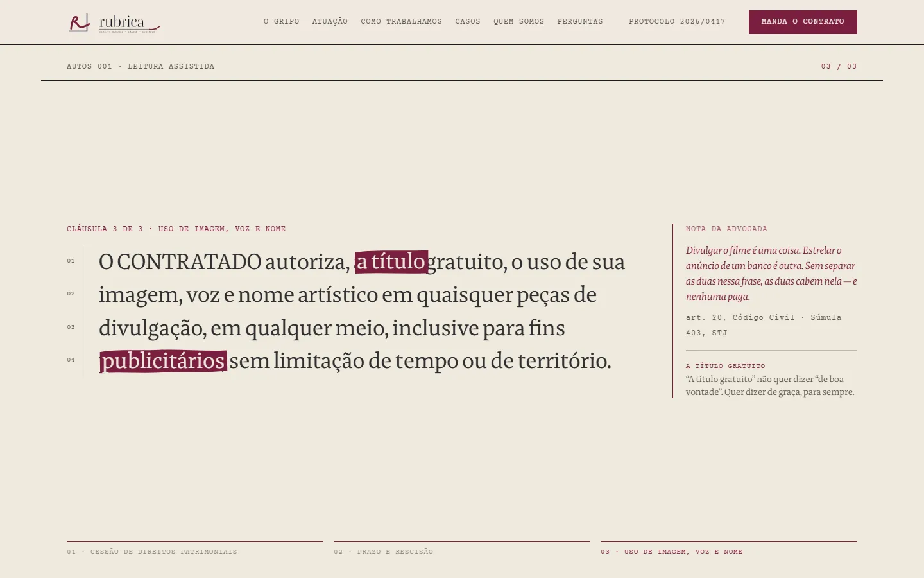Click line number 01 of the clause
This screenshot has height=578, width=924.
[x=71, y=261]
